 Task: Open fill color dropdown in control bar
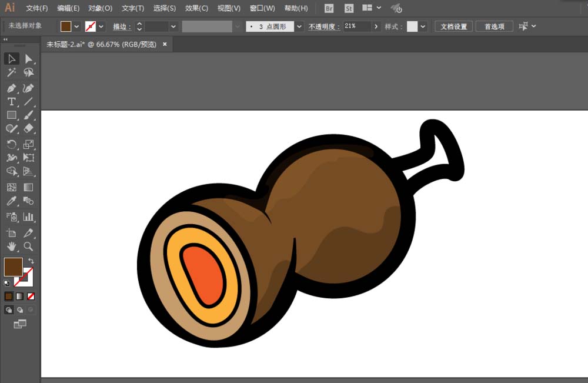[76, 26]
